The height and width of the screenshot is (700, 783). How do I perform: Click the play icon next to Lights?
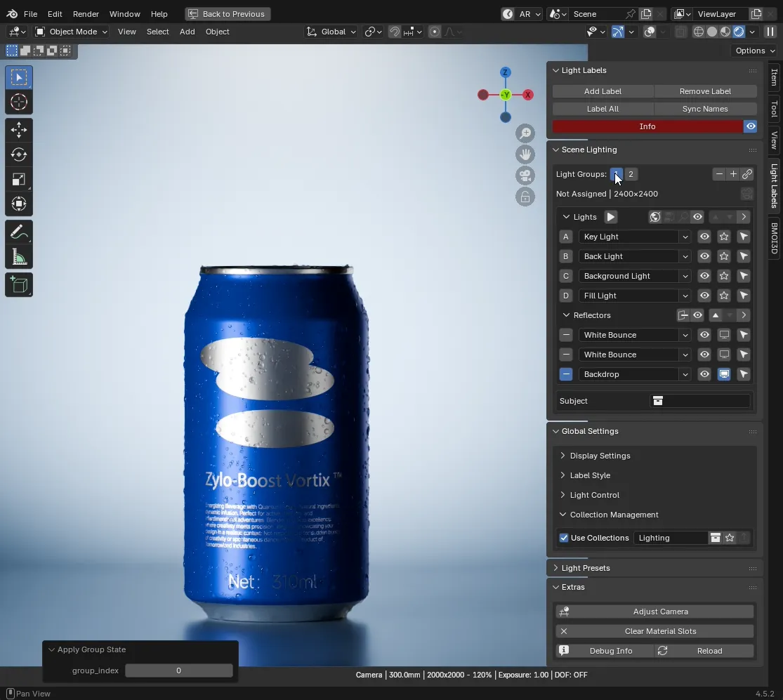611,217
